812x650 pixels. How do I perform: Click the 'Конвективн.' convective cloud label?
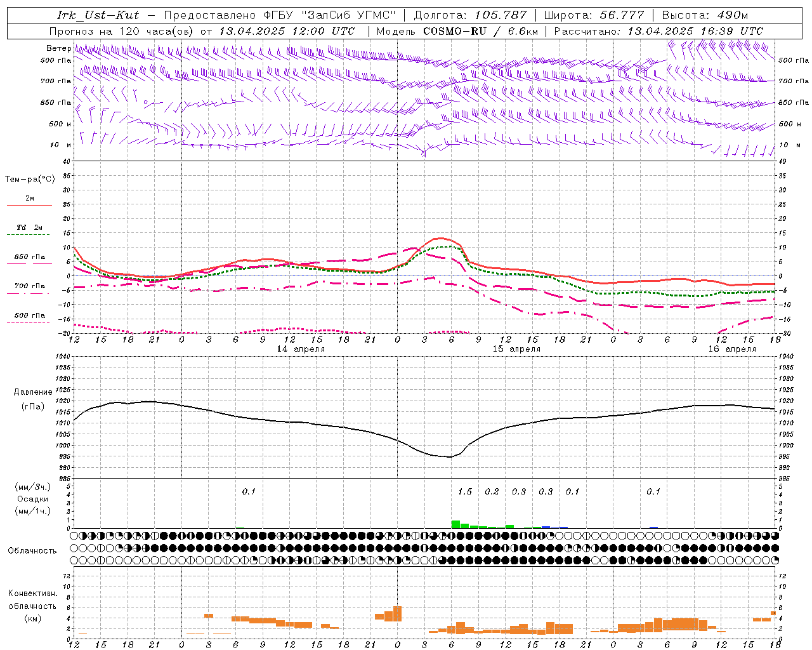32,594
